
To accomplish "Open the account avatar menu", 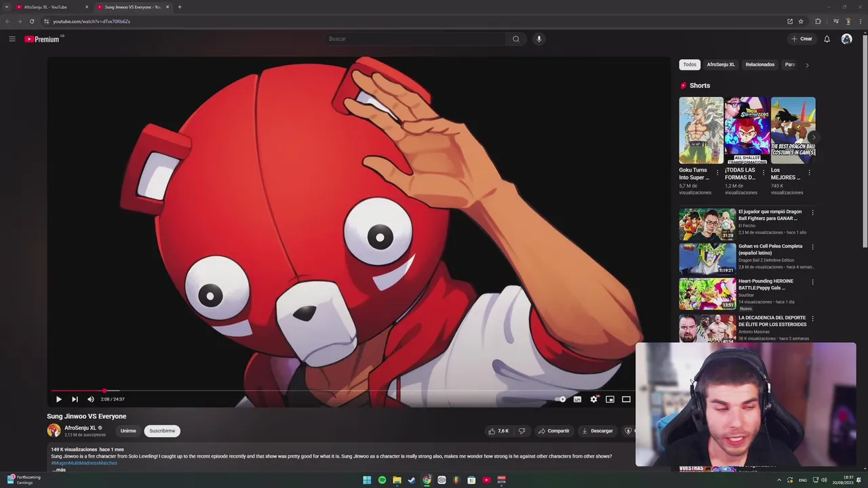I will pos(846,39).
